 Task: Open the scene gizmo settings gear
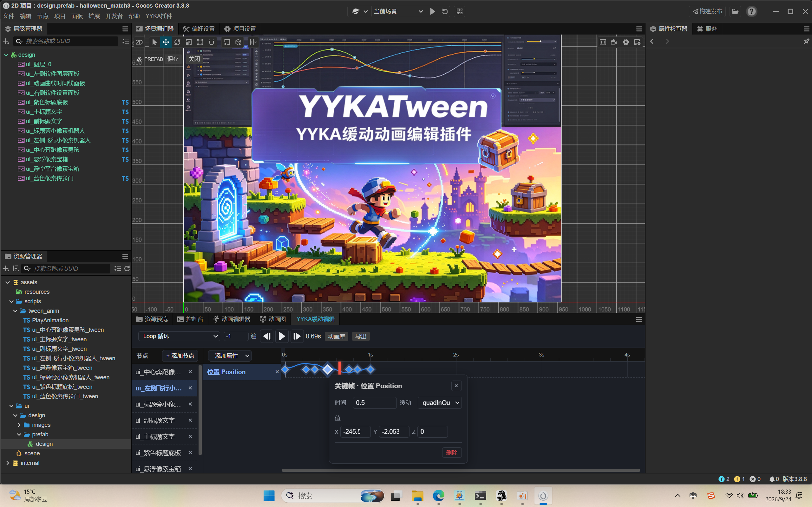coord(626,42)
